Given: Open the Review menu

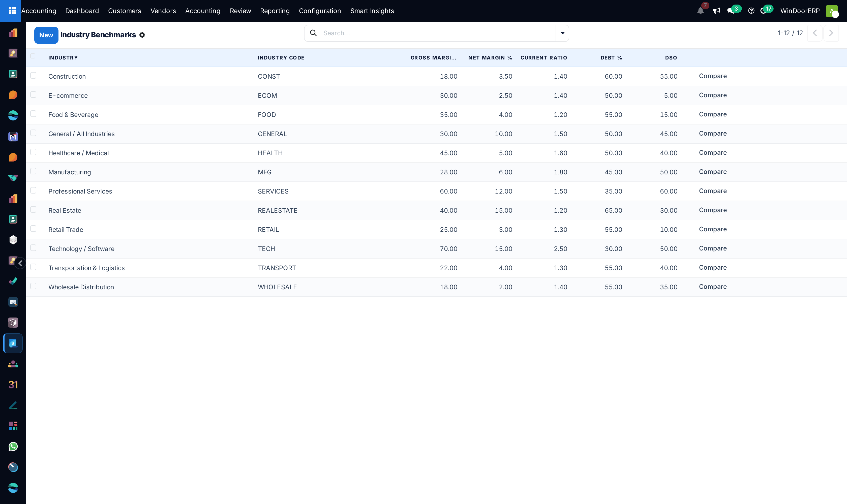Looking at the screenshot, I should (x=240, y=11).
